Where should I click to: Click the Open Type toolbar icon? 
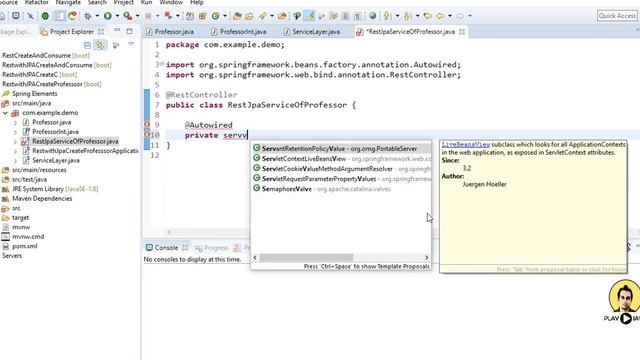tap(237, 16)
